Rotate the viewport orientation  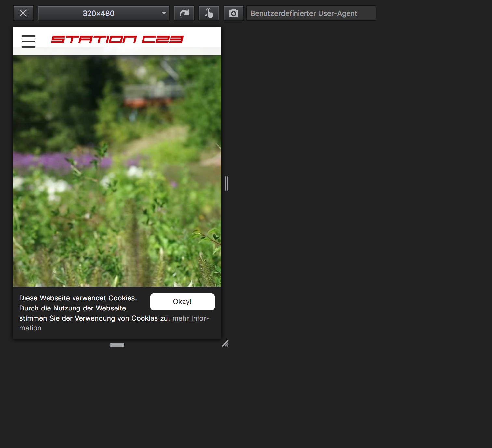pyautogui.click(x=184, y=13)
